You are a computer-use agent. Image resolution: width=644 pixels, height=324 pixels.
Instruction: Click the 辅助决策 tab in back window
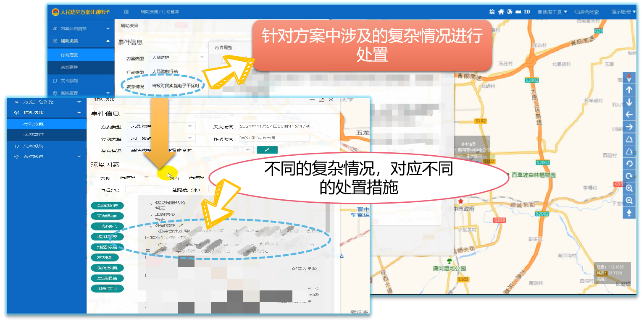click(x=129, y=26)
